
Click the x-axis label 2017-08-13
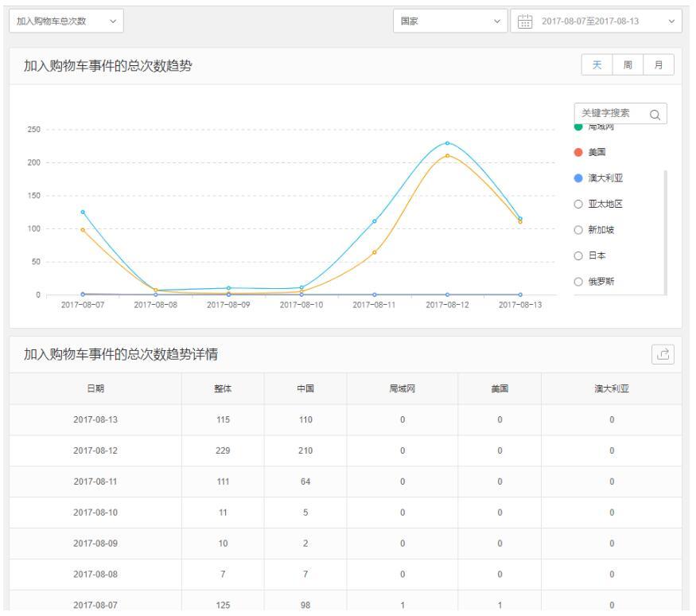click(520, 305)
